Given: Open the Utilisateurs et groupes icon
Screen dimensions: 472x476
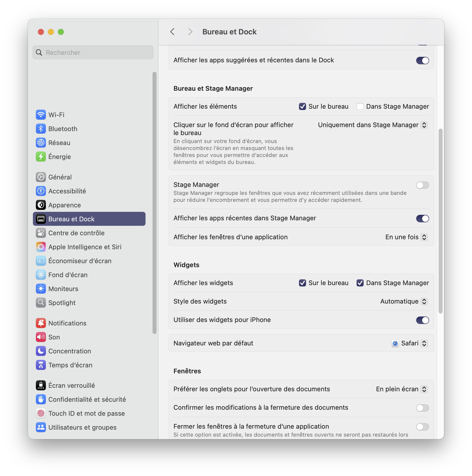Looking at the screenshot, I should [41, 427].
